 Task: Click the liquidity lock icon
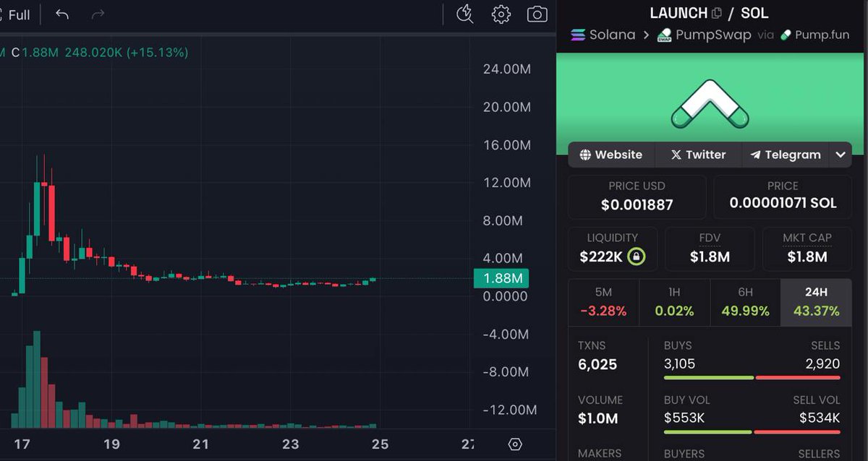pos(636,257)
